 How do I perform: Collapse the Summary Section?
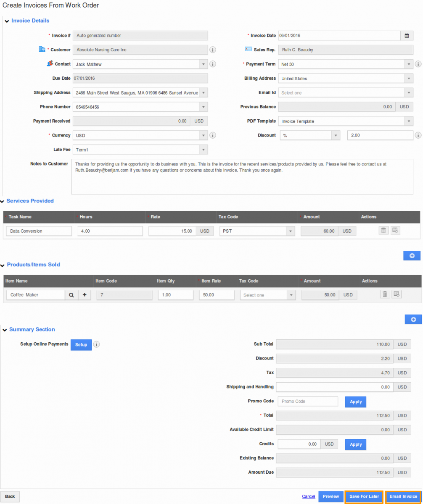pyautogui.click(x=5, y=330)
